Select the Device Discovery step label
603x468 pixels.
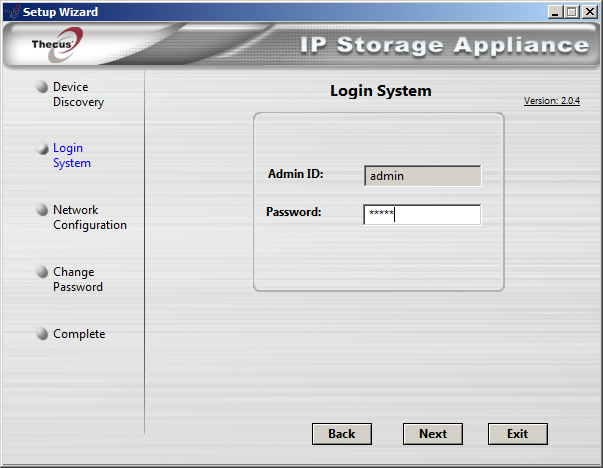click(78, 95)
